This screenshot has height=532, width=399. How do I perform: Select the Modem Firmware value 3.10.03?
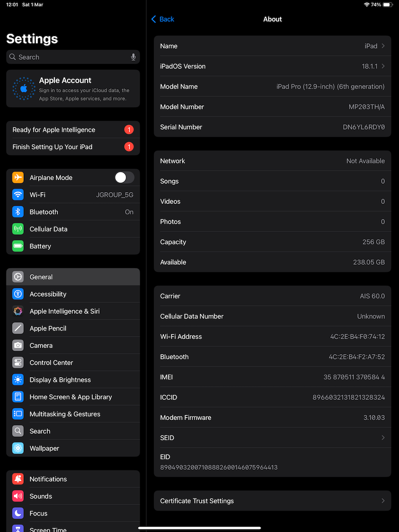click(x=374, y=418)
